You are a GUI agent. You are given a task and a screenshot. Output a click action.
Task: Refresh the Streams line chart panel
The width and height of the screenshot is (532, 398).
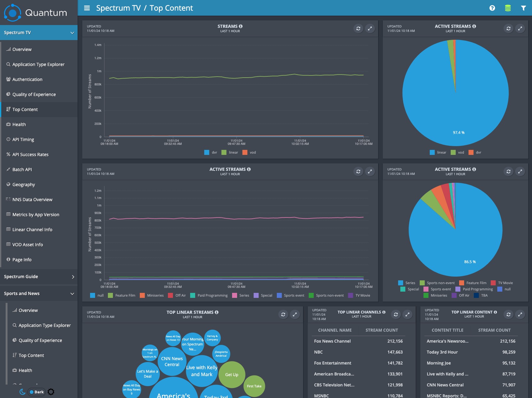coord(358,28)
